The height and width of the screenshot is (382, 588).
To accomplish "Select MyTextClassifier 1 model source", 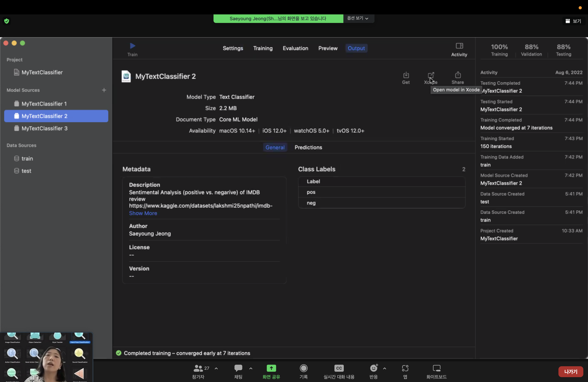I will [56, 104].
